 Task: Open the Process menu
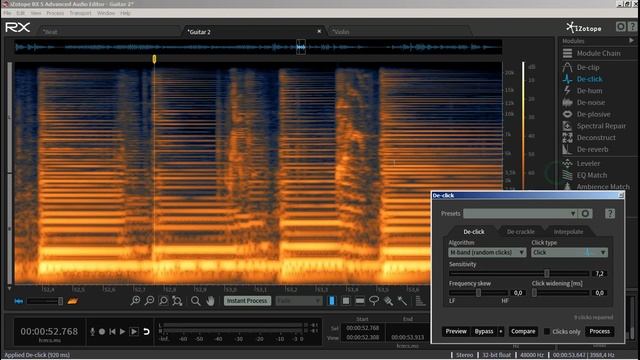click(x=55, y=13)
